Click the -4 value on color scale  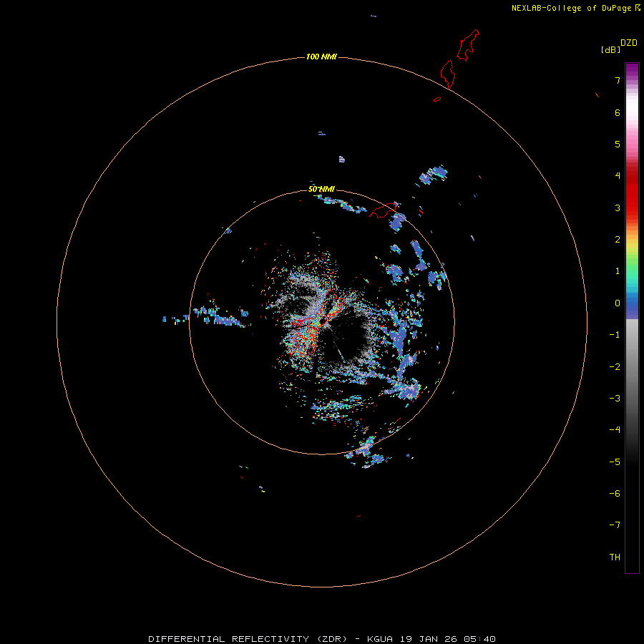[615, 429]
